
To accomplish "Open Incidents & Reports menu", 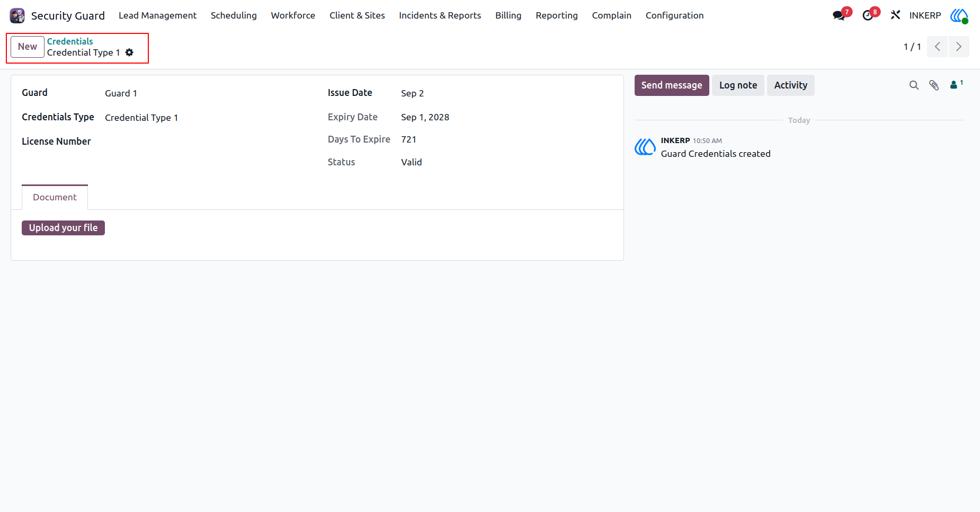I will 440,15.
